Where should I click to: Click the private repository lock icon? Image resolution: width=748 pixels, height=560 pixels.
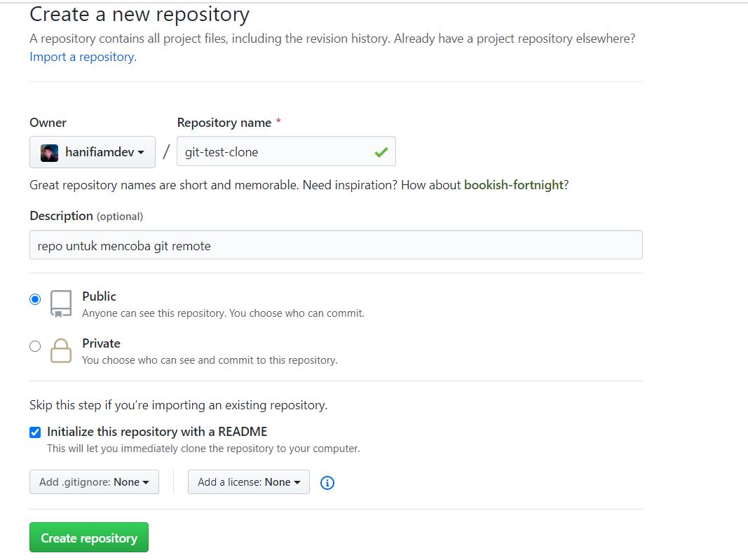coord(61,350)
